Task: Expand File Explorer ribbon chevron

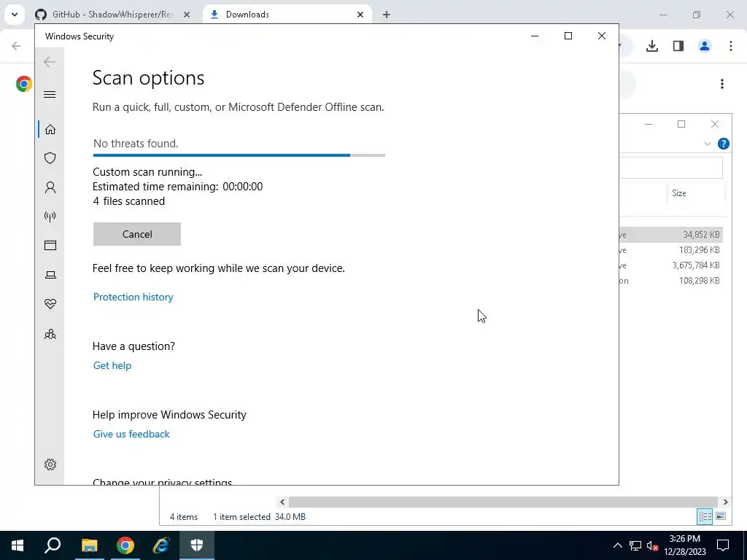Action: point(708,144)
